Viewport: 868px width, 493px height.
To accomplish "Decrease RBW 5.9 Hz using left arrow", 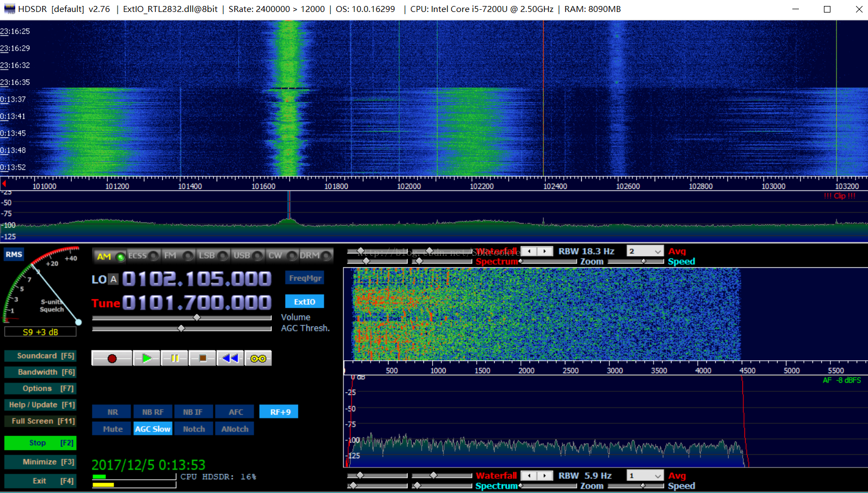I will (529, 476).
